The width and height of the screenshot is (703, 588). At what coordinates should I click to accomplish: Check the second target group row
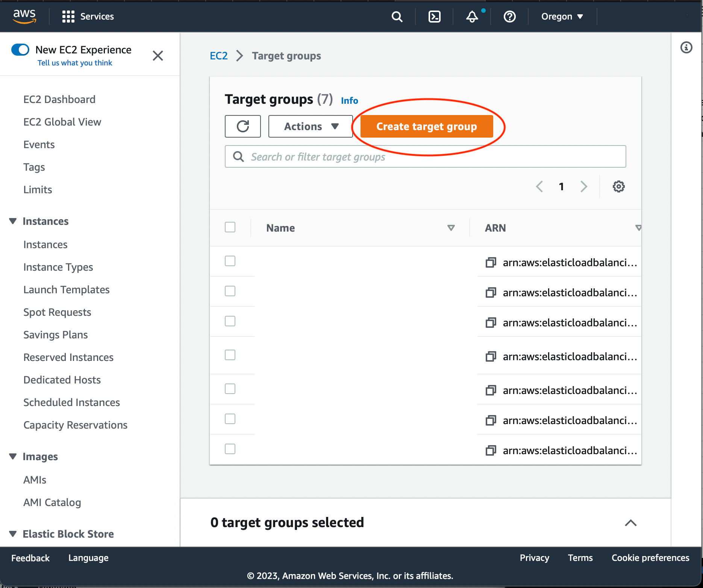tap(230, 291)
